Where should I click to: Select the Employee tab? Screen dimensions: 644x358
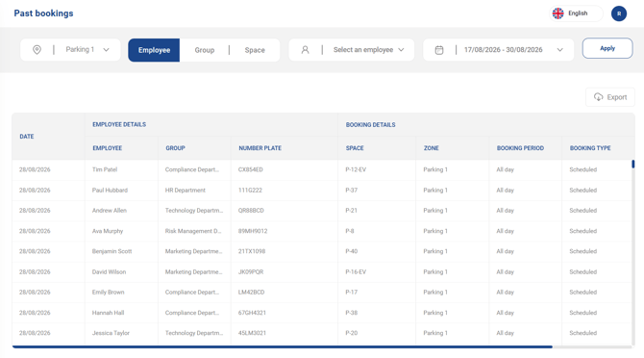154,50
